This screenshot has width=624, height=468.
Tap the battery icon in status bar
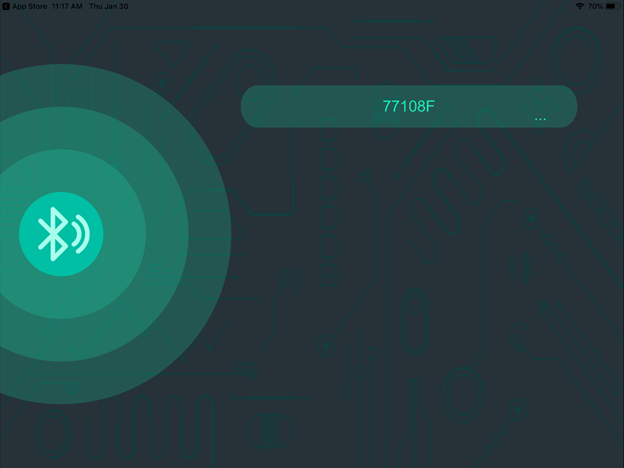(x=611, y=6)
